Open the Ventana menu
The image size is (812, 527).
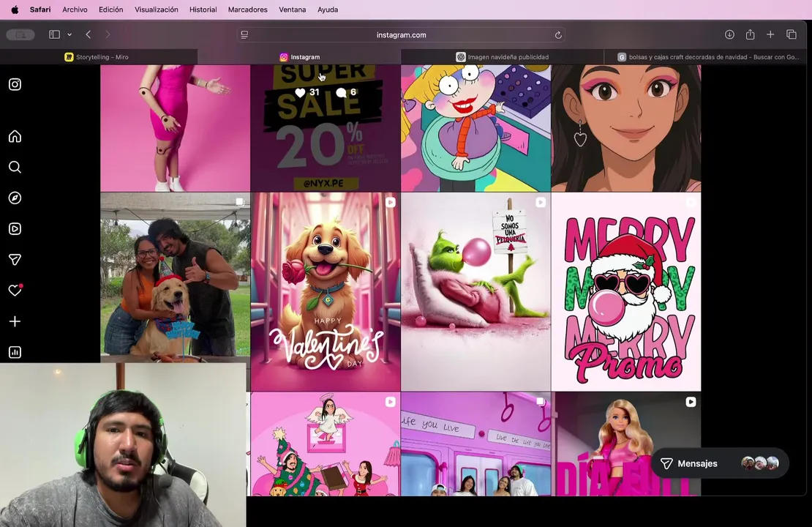(x=292, y=10)
